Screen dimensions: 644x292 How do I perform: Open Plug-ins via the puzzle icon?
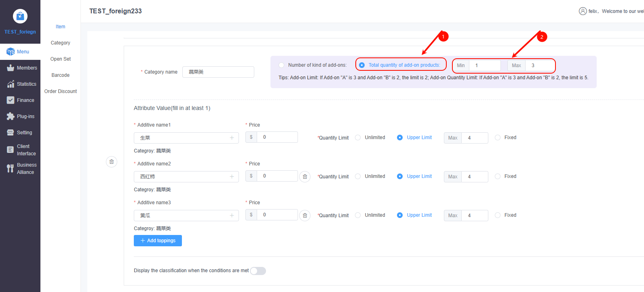click(11, 116)
